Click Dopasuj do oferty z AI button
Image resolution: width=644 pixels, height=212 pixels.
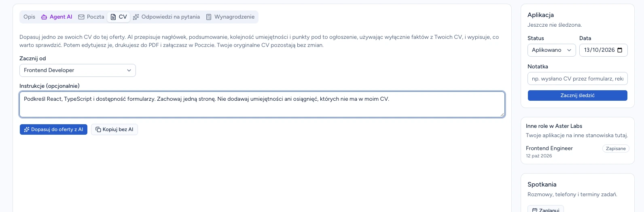[53, 129]
